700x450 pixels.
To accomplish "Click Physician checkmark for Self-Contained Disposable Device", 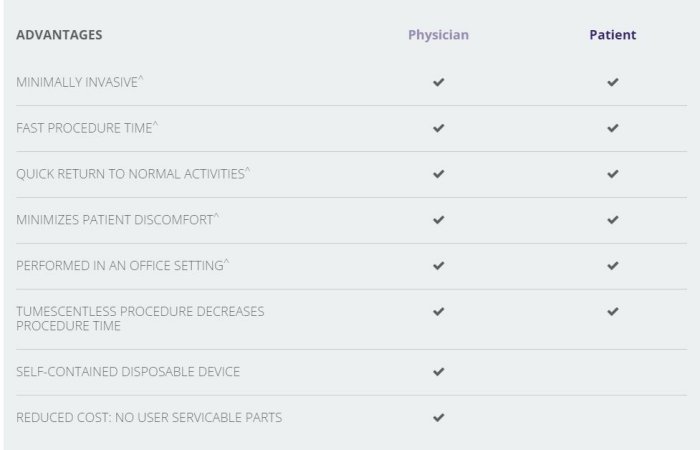I will (438, 372).
